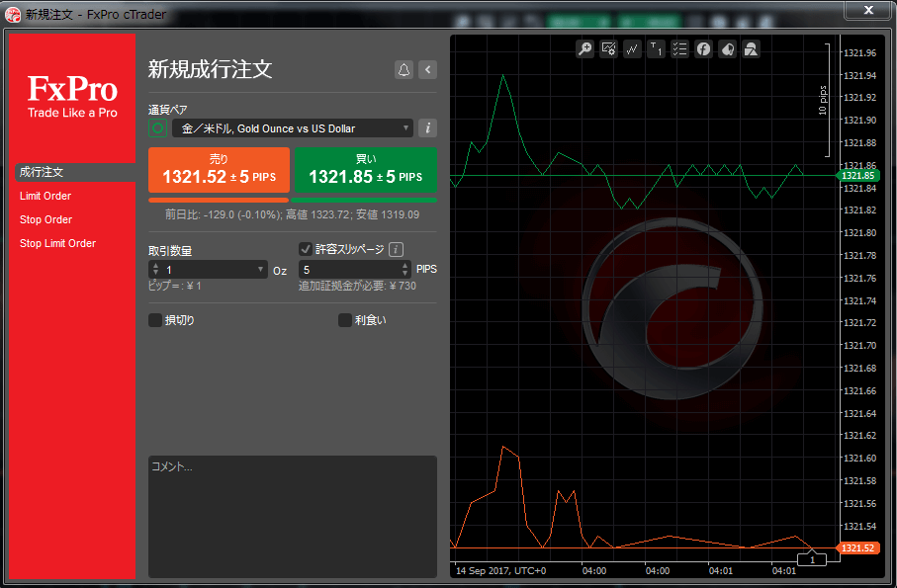Collapse the panel with left chevron button
The height and width of the screenshot is (588, 897).
(428, 70)
